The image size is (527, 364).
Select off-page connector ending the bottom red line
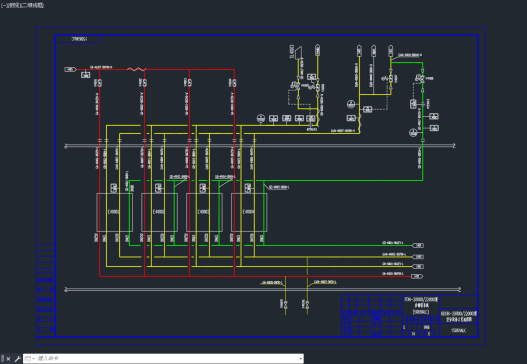(x=417, y=276)
